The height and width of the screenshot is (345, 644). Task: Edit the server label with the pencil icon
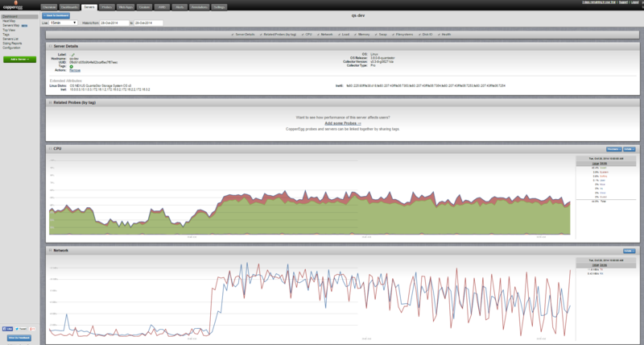point(73,55)
